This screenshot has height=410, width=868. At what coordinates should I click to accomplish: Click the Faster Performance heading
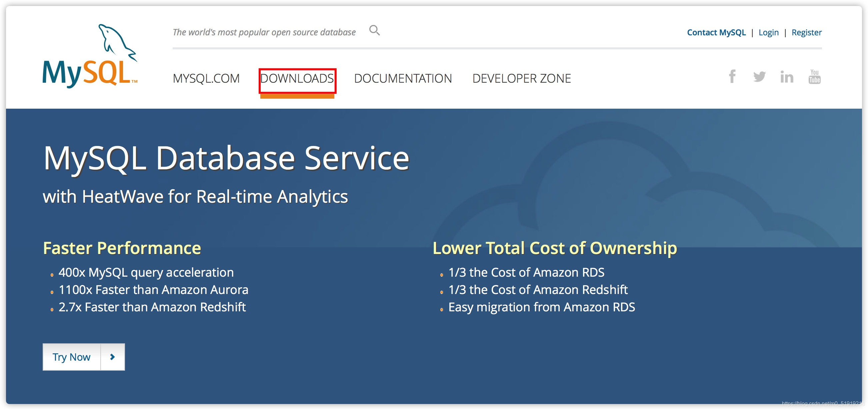(x=122, y=248)
